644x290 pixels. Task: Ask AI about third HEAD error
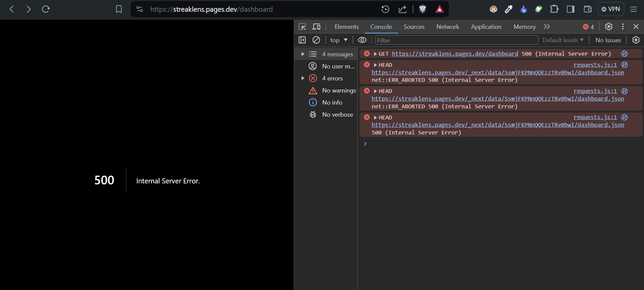tap(625, 117)
